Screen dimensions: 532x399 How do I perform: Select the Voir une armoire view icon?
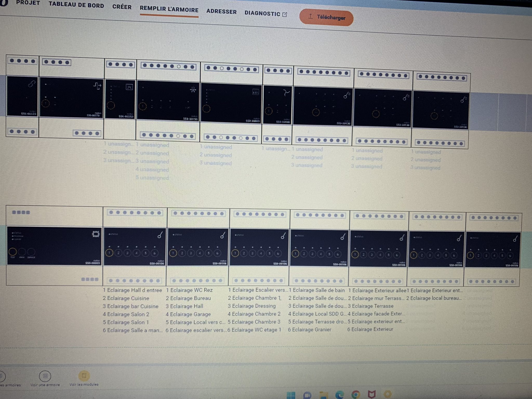(45, 376)
